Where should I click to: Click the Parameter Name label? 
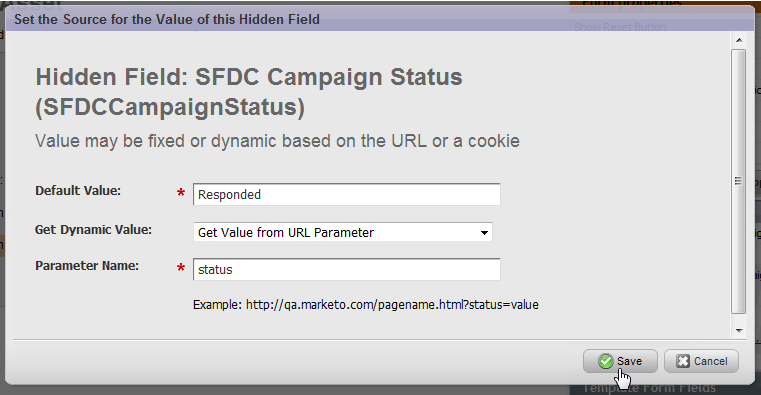coord(87,266)
